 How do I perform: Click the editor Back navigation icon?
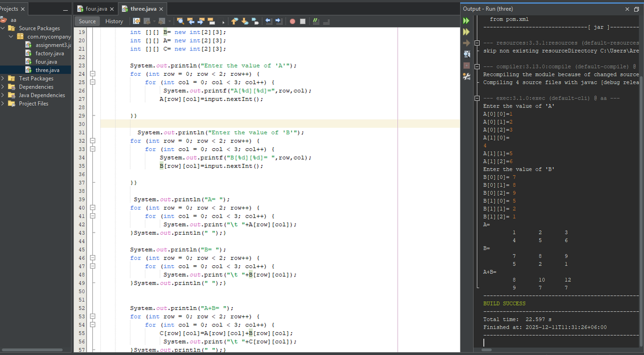[147, 21]
